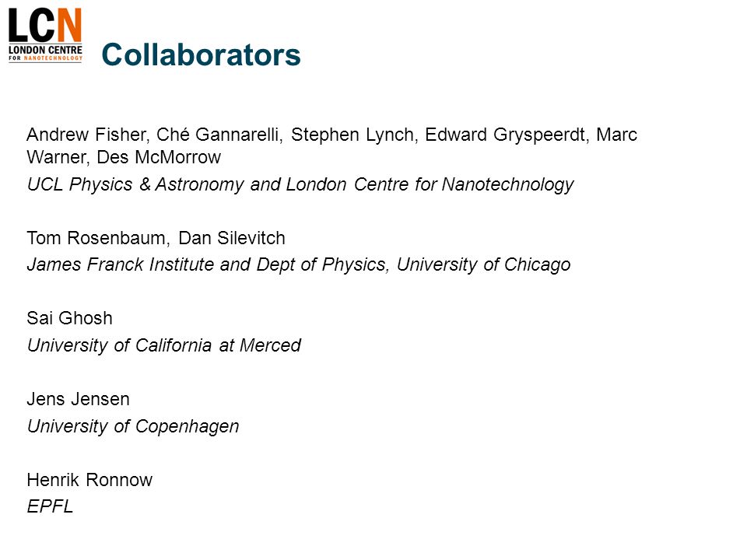
Task: Select the UCL Physics & Astronomy affiliation line
Action: pyautogui.click(x=300, y=184)
